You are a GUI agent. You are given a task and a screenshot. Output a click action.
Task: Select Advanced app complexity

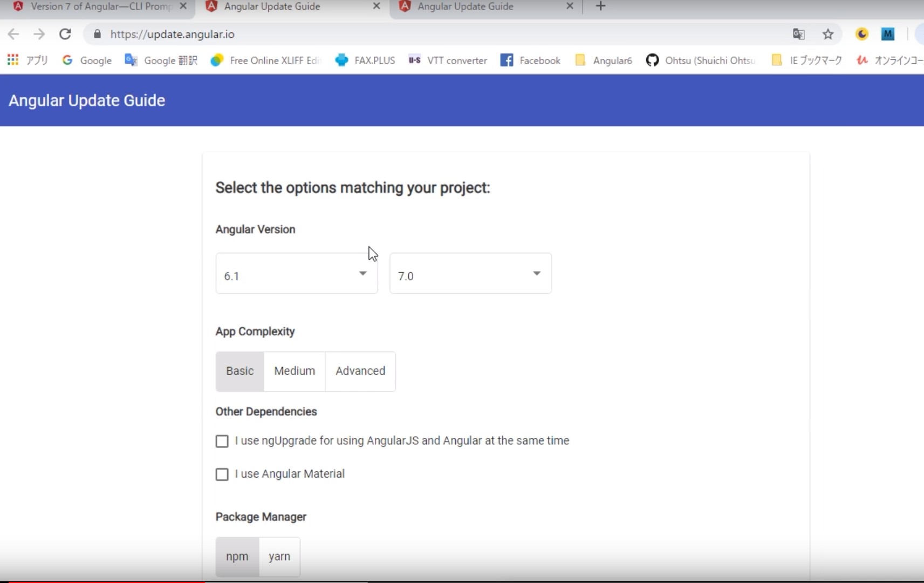[360, 371]
